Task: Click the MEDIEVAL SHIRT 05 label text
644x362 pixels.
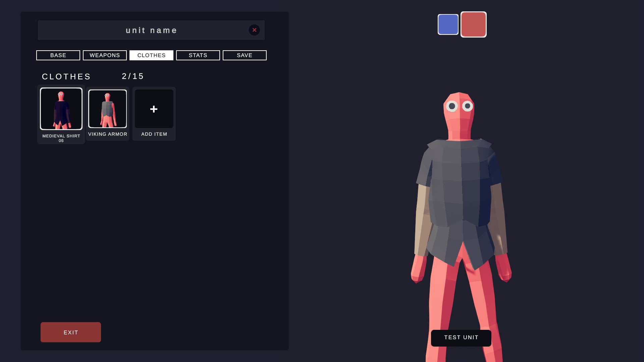Action: tap(61, 138)
